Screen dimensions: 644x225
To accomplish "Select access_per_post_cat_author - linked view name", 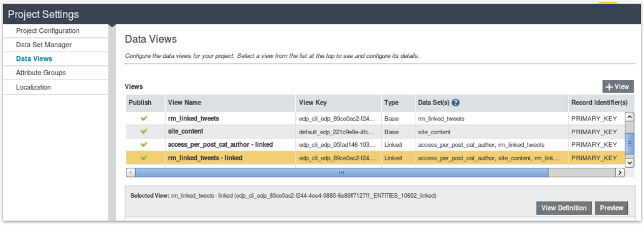I will coord(220,145).
